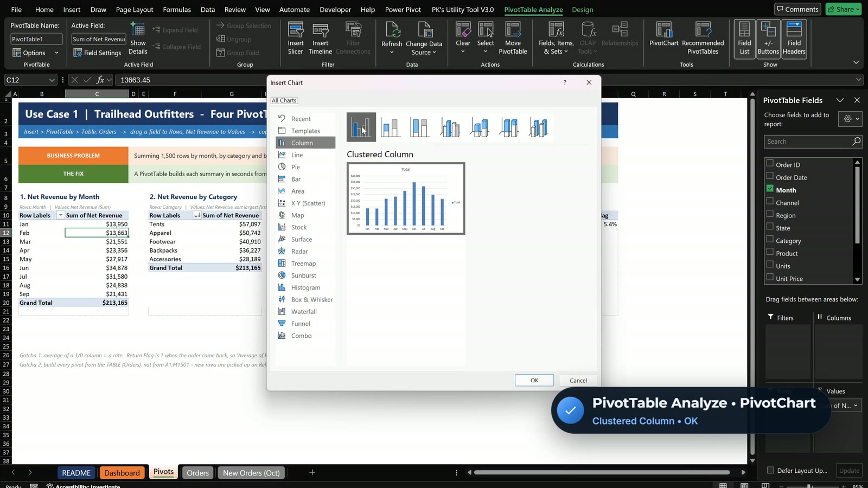Toggle the +/- Buttons display
The image size is (868, 488).
click(768, 38)
